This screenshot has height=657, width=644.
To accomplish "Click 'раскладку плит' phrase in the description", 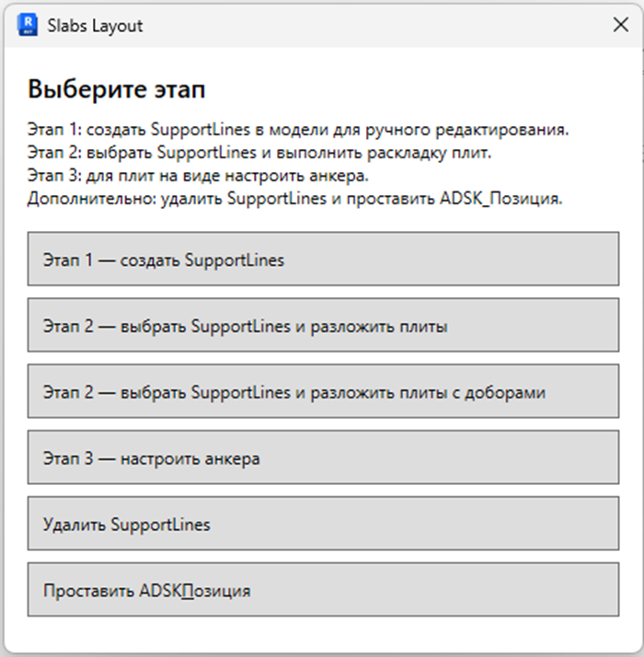I will 429,154.
